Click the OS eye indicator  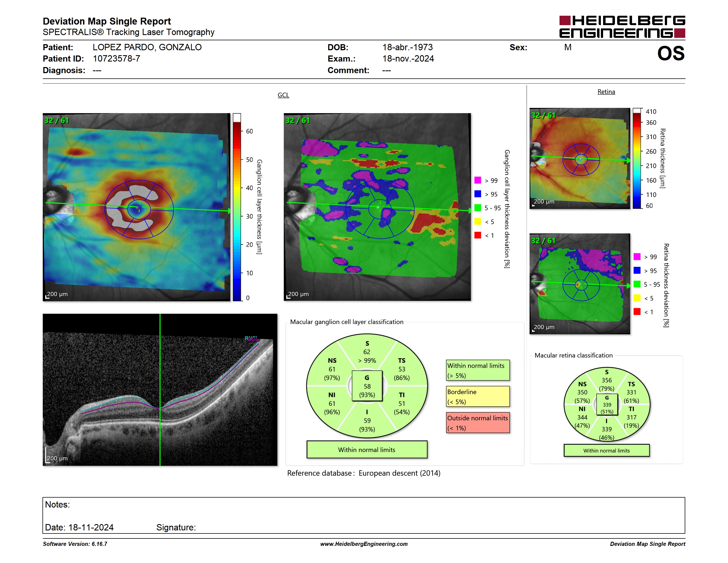point(671,53)
